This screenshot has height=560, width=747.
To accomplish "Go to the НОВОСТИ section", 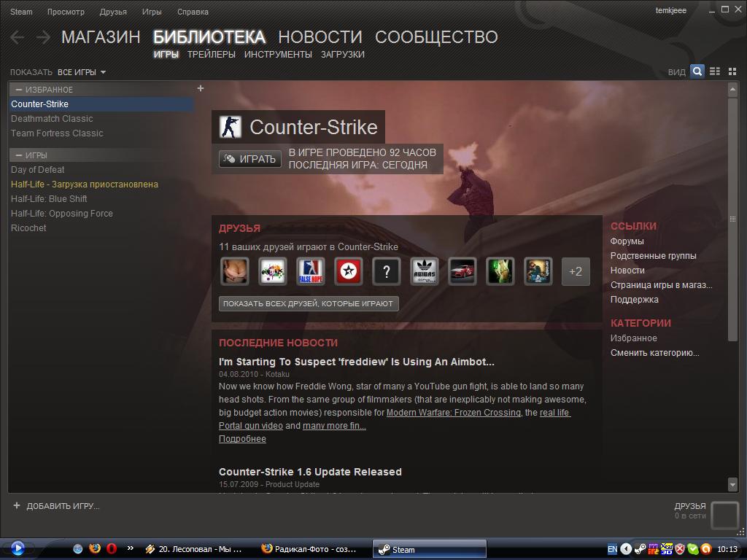I will coord(320,36).
